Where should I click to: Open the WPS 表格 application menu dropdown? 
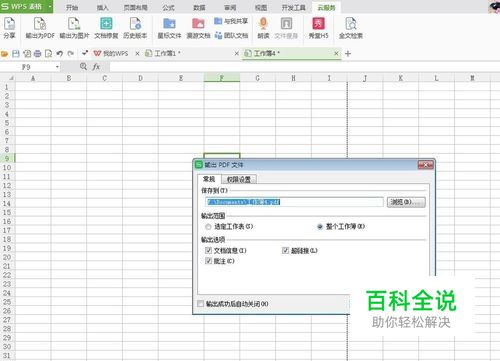coord(50,6)
